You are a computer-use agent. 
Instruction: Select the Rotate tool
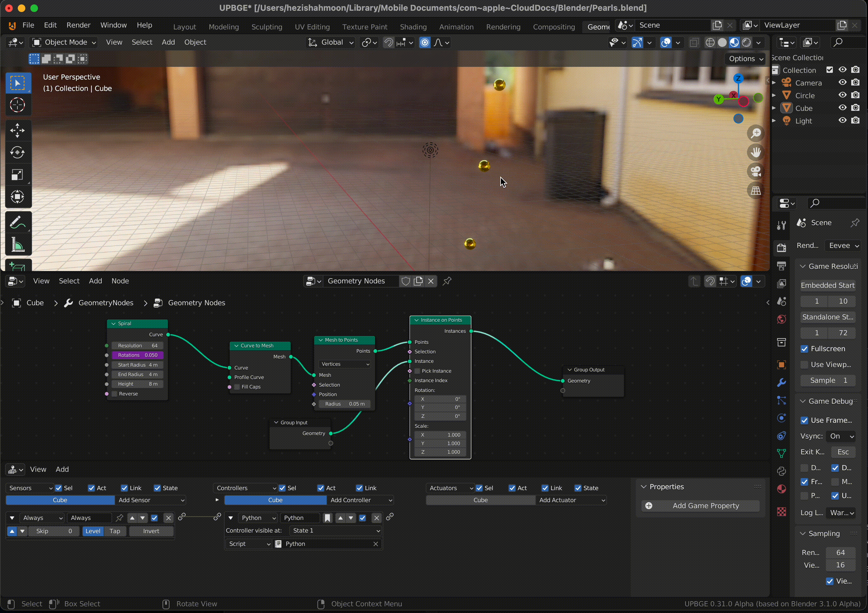[x=17, y=152]
